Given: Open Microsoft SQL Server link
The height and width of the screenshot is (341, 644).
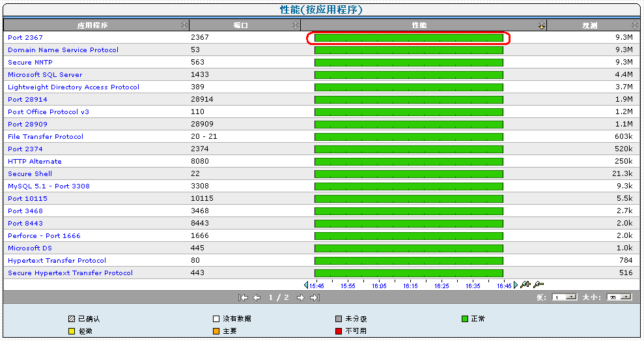Looking at the screenshot, I should point(45,74).
